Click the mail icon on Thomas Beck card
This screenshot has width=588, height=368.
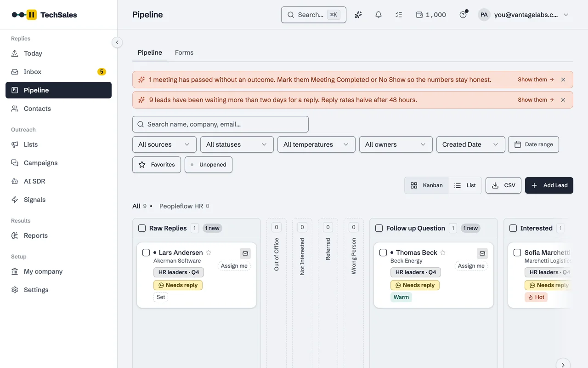(x=482, y=253)
